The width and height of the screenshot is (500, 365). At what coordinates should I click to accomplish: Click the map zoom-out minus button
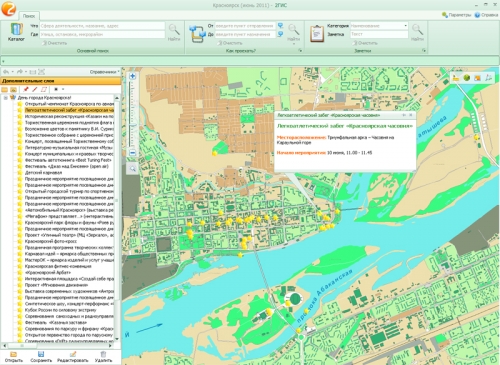coord(132,153)
